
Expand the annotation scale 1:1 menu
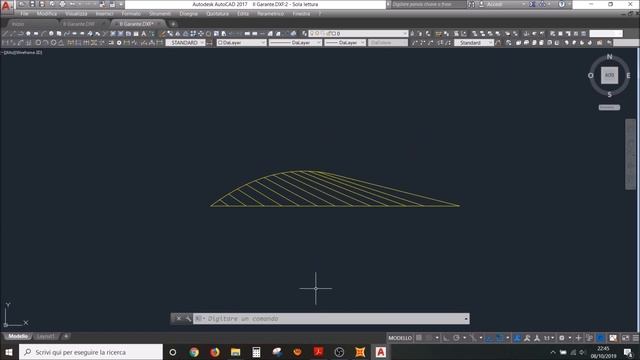[549, 338]
